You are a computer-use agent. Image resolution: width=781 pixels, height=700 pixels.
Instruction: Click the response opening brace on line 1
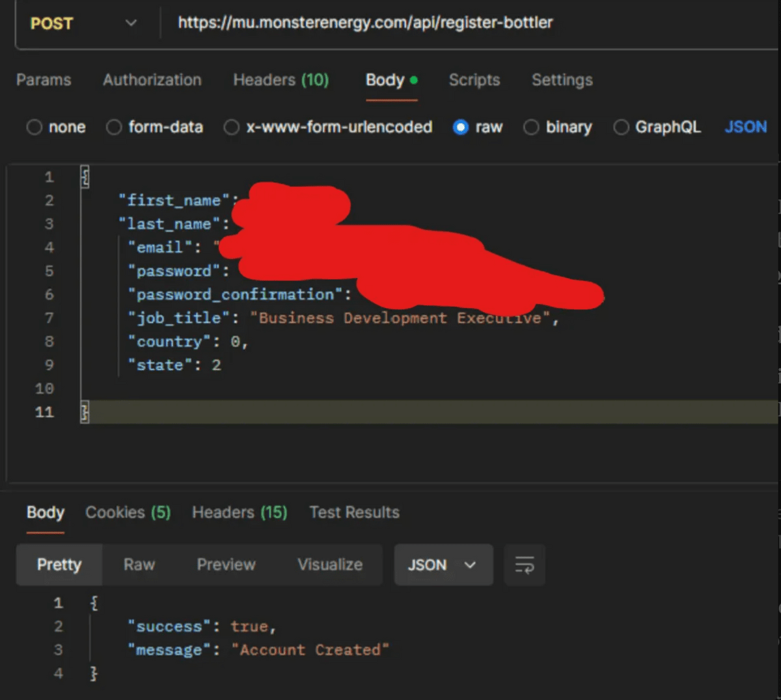(x=94, y=603)
